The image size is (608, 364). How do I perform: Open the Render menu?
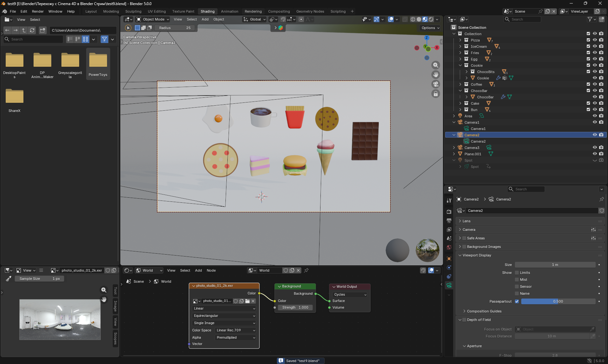click(38, 11)
